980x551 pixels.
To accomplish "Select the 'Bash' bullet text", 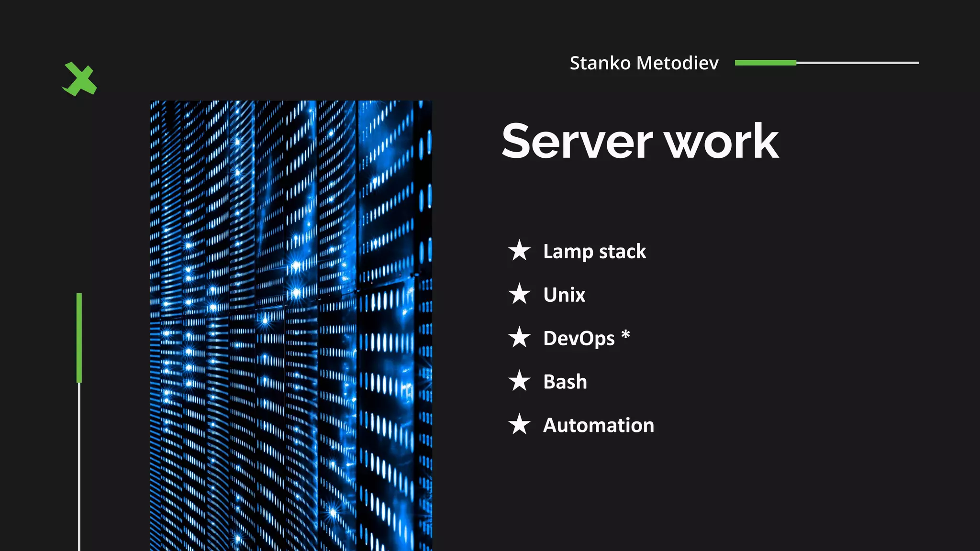I will (565, 382).
